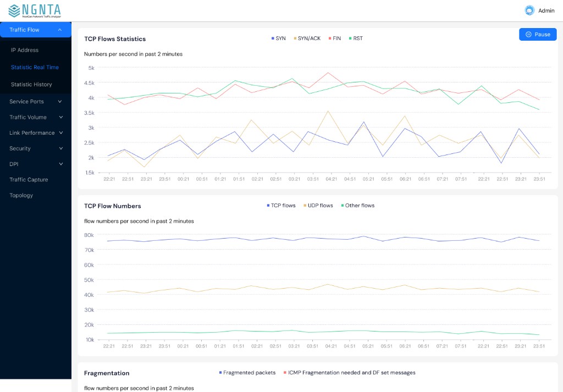Expand the DPI menu
The width and height of the screenshot is (563, 392).
(x=36, y=164)
